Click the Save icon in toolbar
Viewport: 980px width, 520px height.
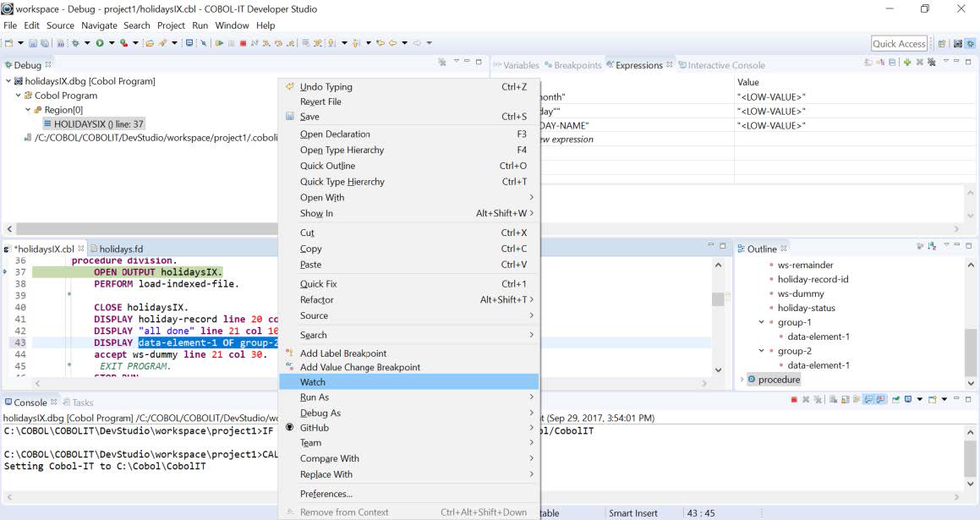coord(32,43)
